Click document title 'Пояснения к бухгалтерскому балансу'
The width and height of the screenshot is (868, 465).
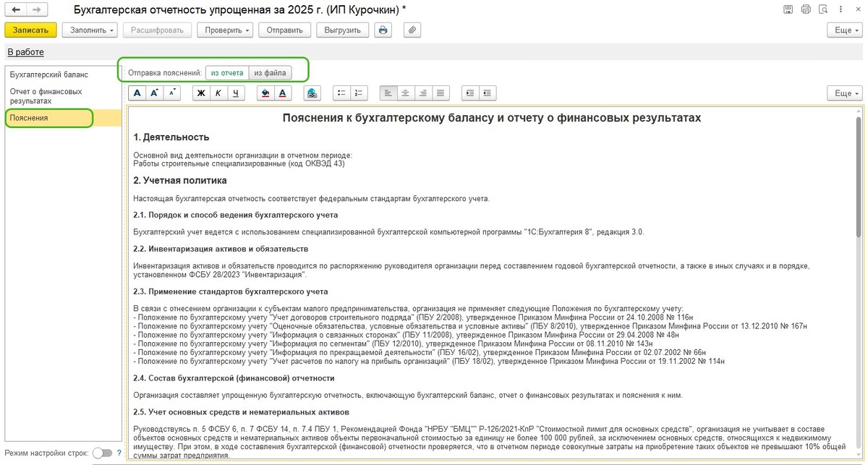[x=492, y=117]
